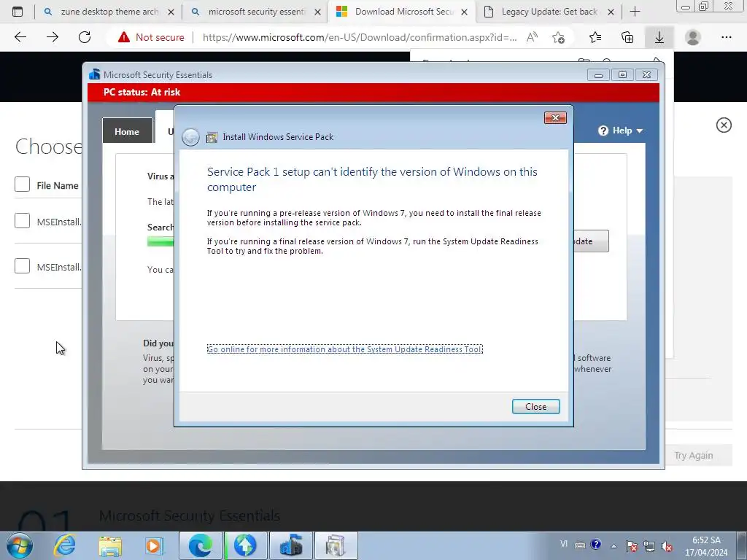The height and width of the screenshot is (560, 747).
Task: Click the Edge profile avatar icon
Action: [x=693, y=37]
